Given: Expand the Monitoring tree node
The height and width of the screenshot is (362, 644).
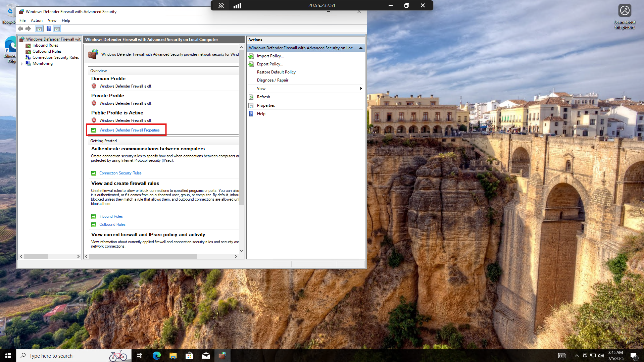Looking at the screenshot, I should (22, 64).
